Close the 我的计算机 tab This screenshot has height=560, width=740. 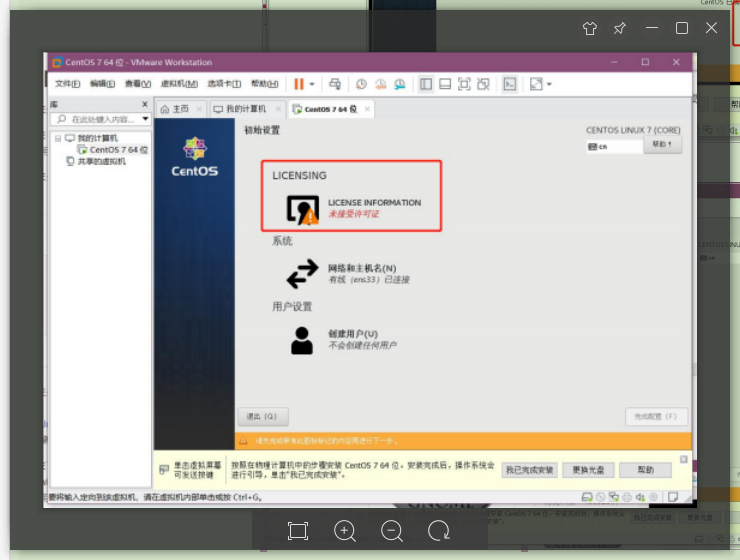coord(278,109)
